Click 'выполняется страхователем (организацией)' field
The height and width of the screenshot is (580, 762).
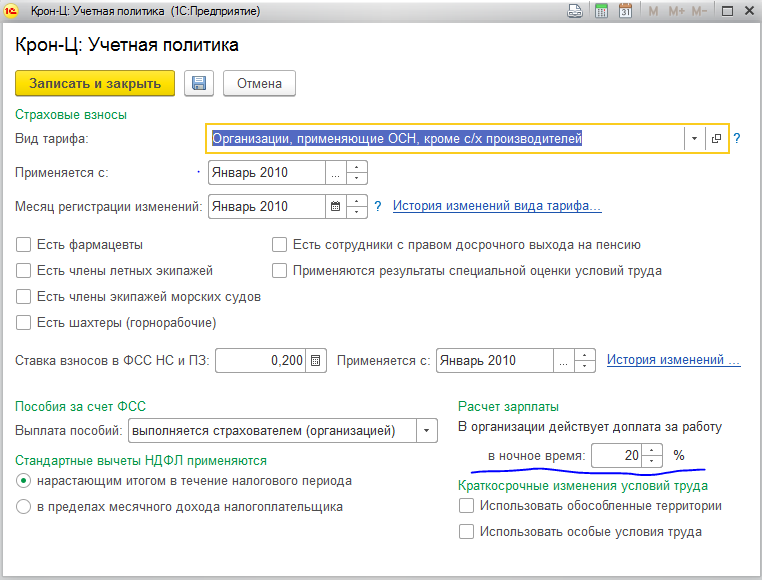[272, 431]
